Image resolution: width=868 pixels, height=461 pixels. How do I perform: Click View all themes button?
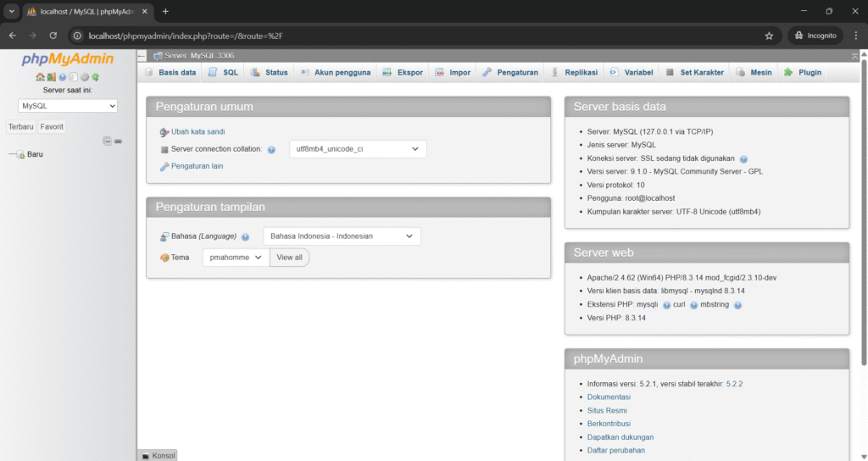[x=290, y=258]
